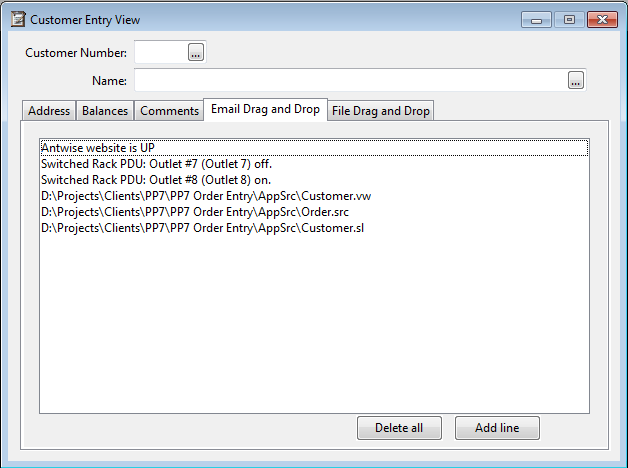Select the Outlet #7 off list entry
628x468 pixels.
point(314,164)
